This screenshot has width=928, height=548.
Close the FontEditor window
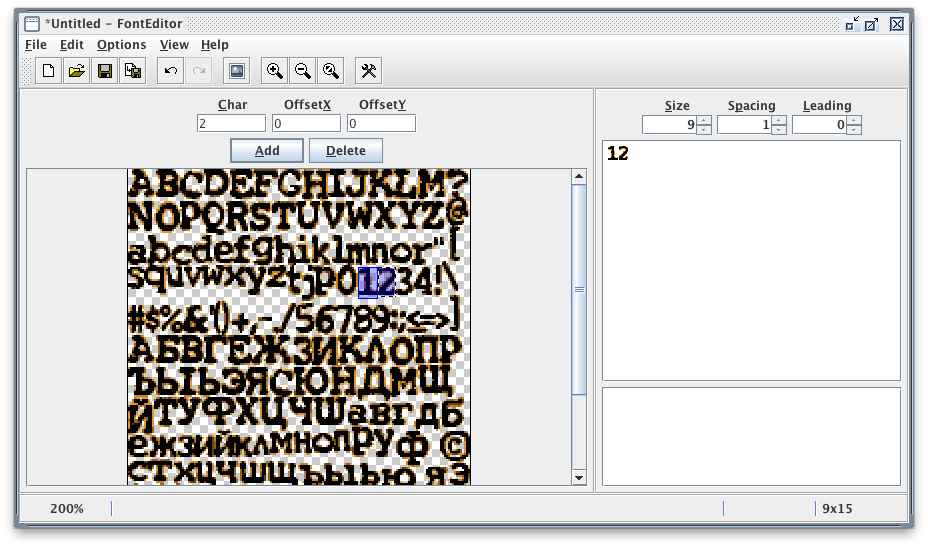897,24
